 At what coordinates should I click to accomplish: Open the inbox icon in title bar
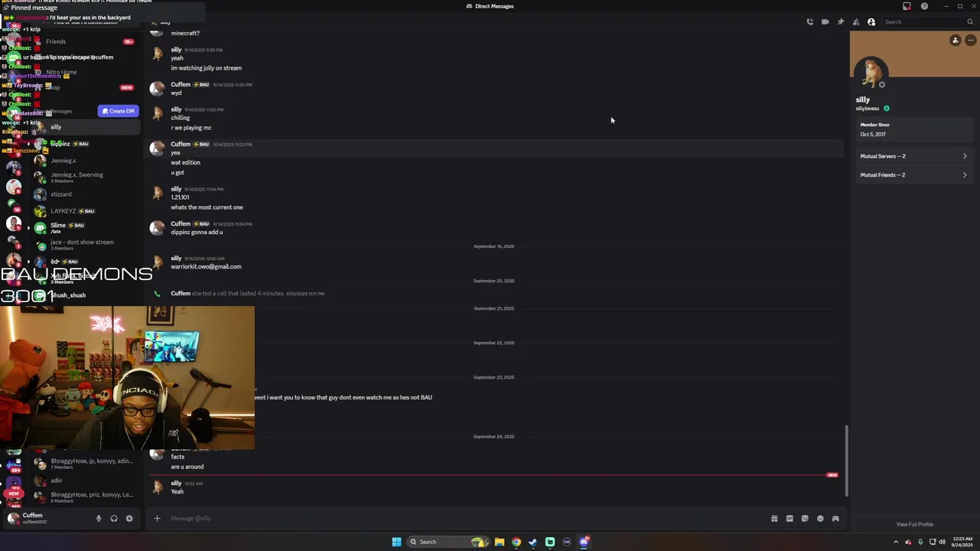click(x=906, y=6)
